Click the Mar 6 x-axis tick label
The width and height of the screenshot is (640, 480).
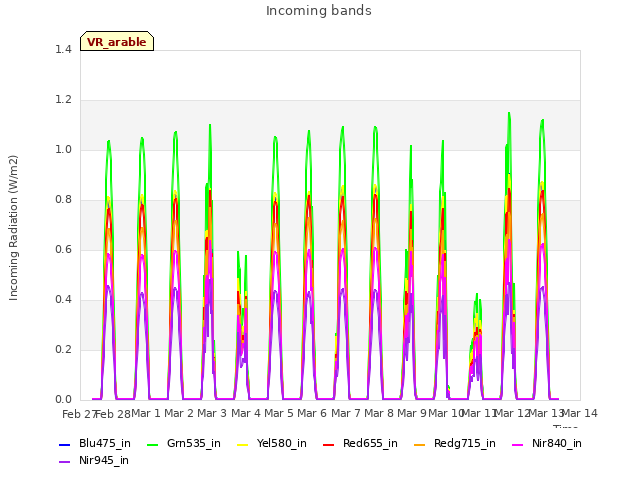coord(312,413)
